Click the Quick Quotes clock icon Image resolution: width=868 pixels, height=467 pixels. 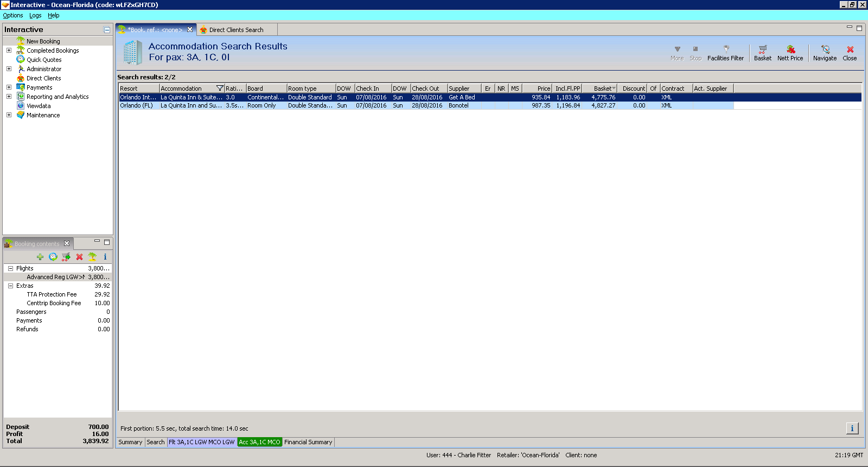click(x=21, y=59)
